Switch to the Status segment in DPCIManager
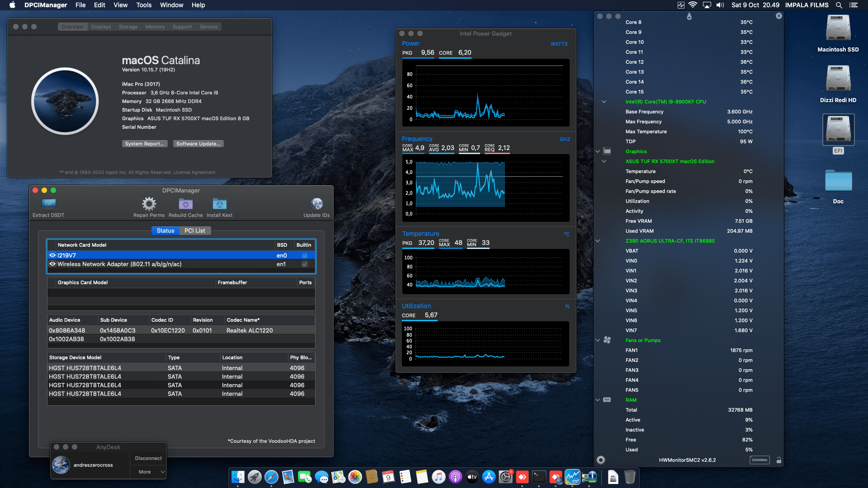868x488 pixels. (165, 230)
